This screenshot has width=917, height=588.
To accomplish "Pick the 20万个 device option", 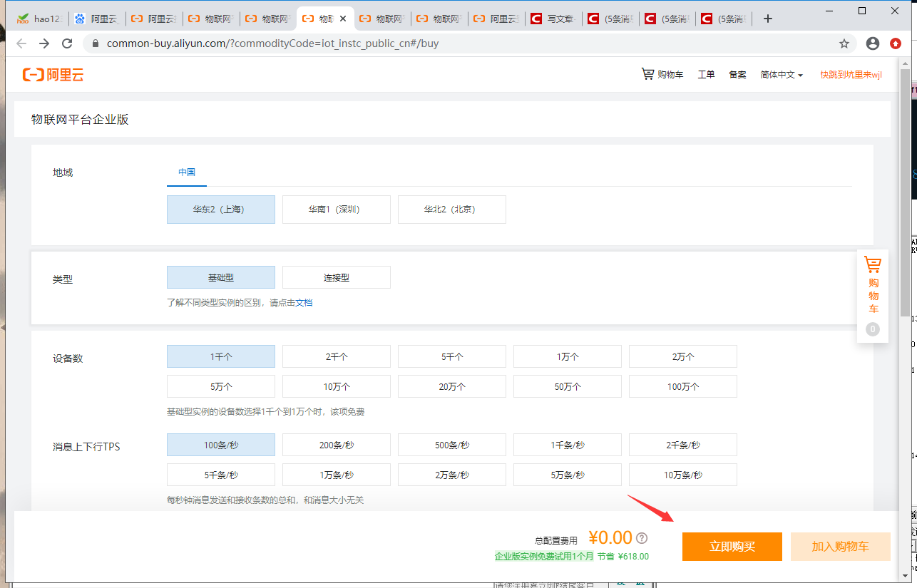I will point(452,386).
